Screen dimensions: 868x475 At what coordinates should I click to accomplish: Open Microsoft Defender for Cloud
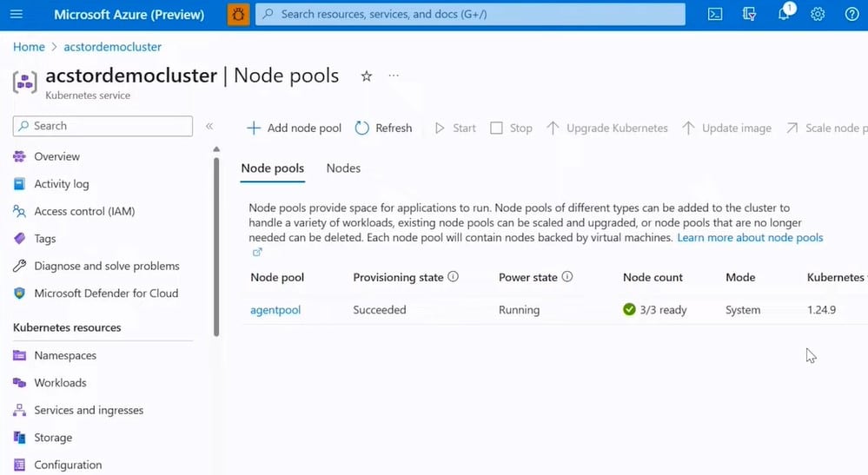106,293
